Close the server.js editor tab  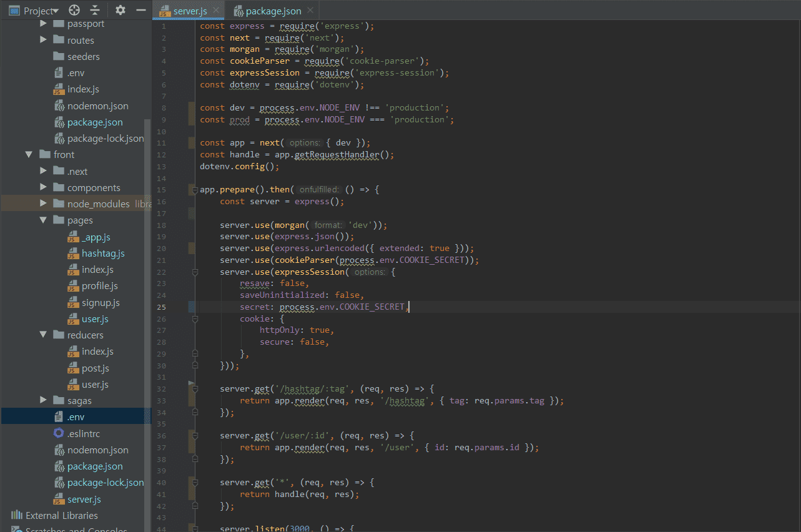216,10
